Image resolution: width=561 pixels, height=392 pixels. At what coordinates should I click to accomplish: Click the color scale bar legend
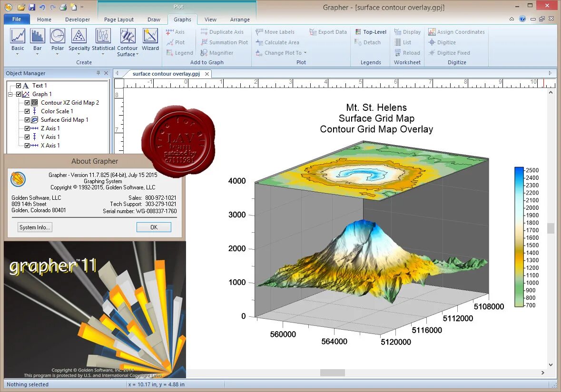point(519,237)
